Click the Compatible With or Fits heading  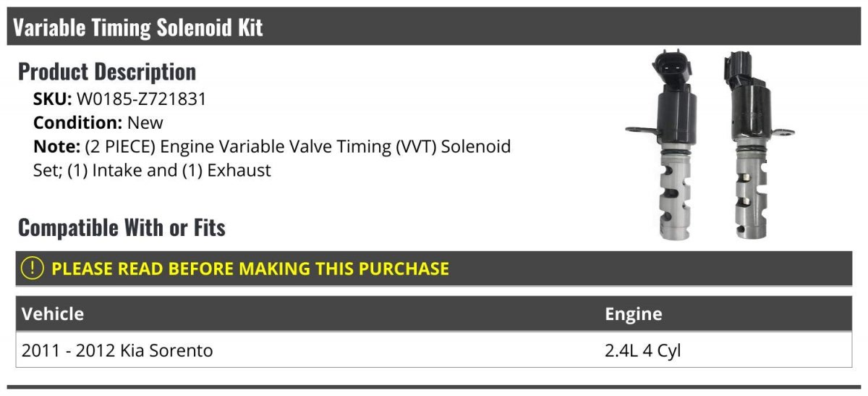click(122, 228)
